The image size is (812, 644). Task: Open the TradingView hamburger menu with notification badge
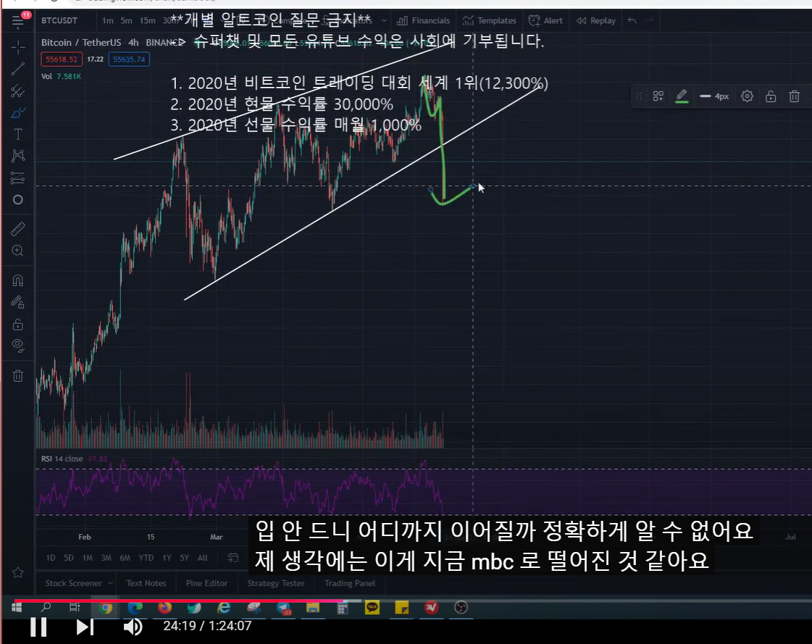[18, 21]
